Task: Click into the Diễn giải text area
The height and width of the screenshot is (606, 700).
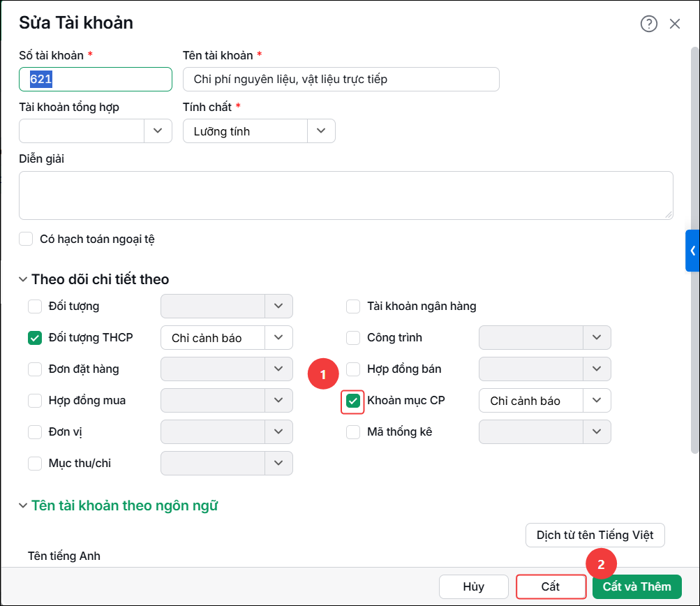Action: tap(346, 195)
